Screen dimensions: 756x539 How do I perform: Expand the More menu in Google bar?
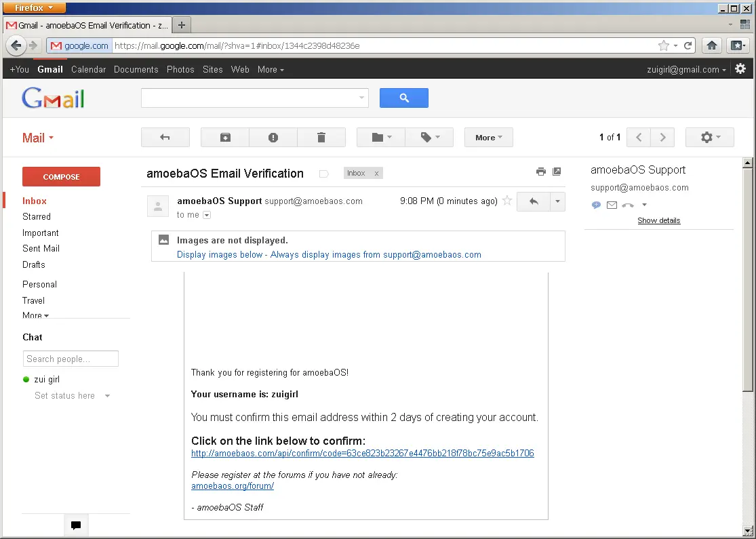(x=271, y=69)
